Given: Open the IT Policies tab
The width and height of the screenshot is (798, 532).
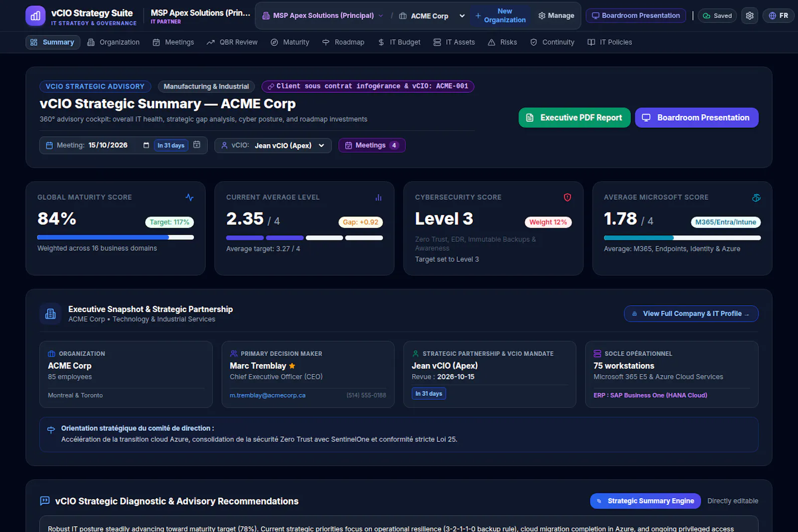Looking at the screenshot, I should tap(609, 42).
